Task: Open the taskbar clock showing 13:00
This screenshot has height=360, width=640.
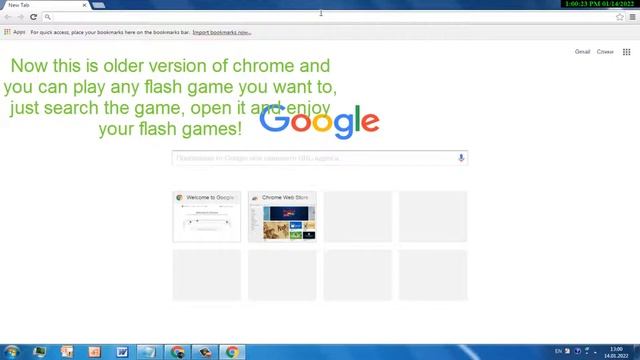Action: [x=616, y=352]
